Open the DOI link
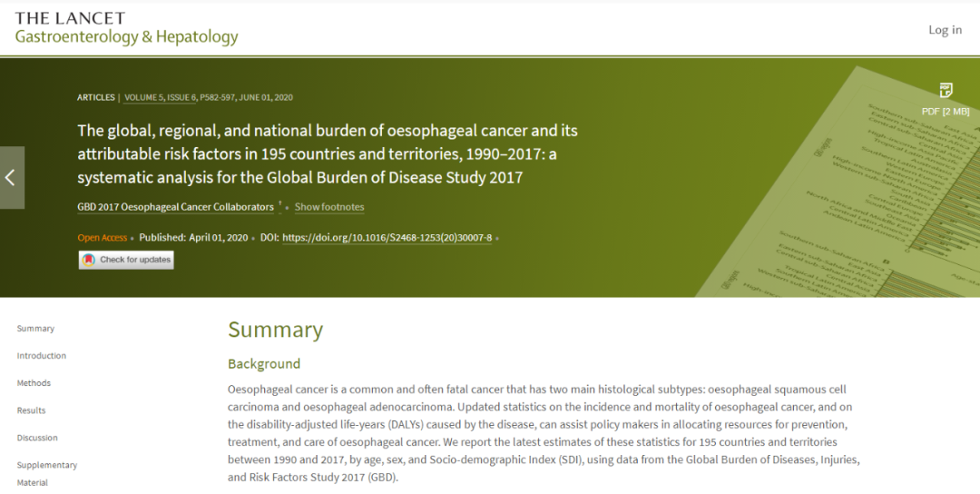Viewport: 980px width, 494px height. [x=387, y=238]
